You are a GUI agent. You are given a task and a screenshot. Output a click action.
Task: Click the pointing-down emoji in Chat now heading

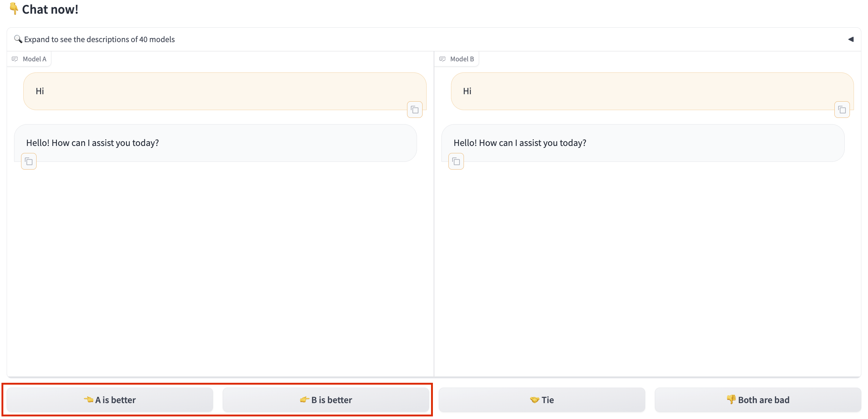pos(14,8)
